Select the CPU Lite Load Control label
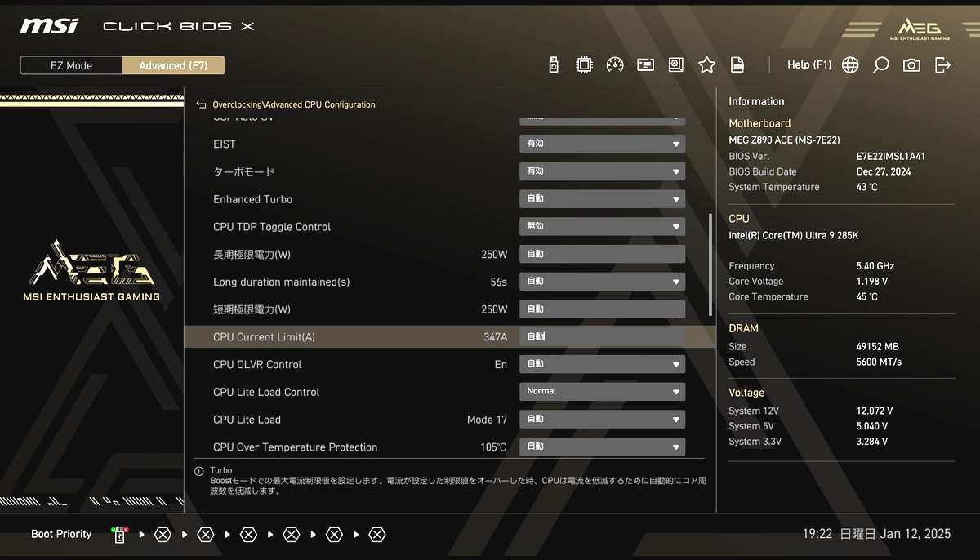 click(266, 393)
